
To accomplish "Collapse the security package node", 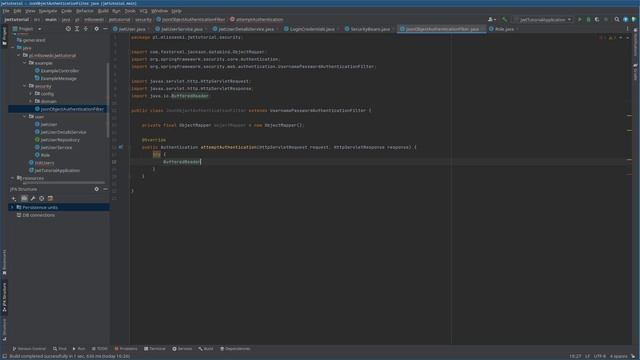I will tap(24, 86).
